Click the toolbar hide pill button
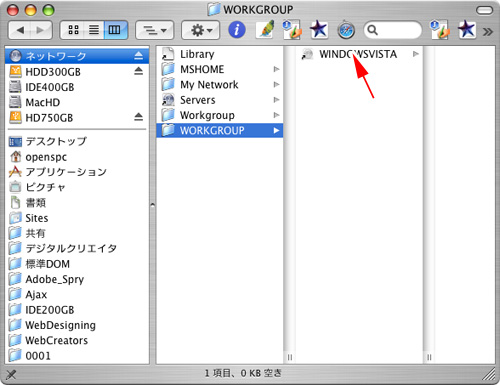 484,10
